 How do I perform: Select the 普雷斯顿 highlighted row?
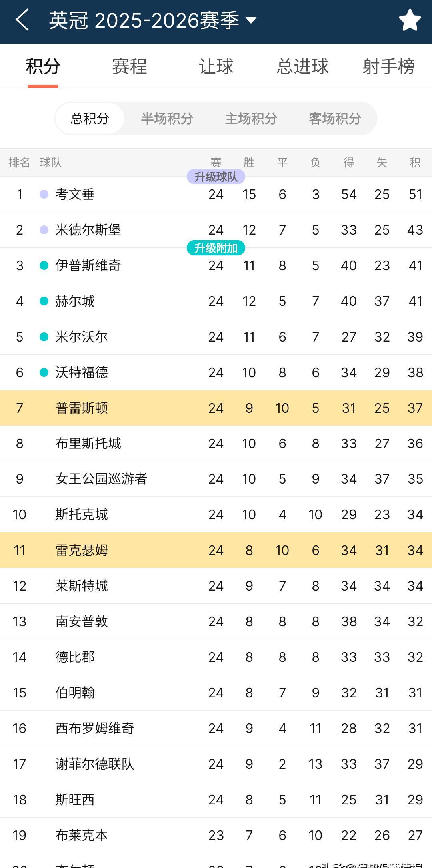click(82, 408)
